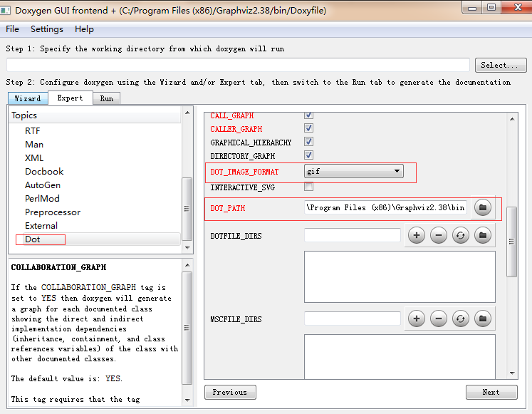The height and width of the screenshot is (414, 532).
Task: Click the Select... working directory button
Action: point(501,65)
